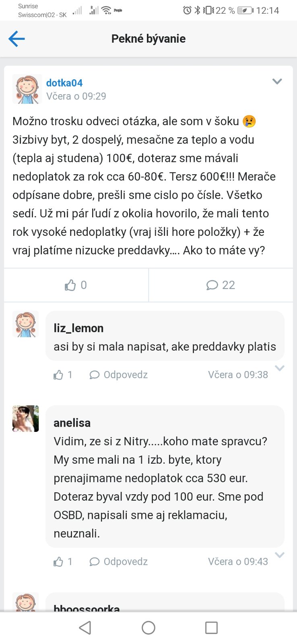297x644 pixels.
Task: Open the 22 comments bubble icon
Action: pos(212,285)
